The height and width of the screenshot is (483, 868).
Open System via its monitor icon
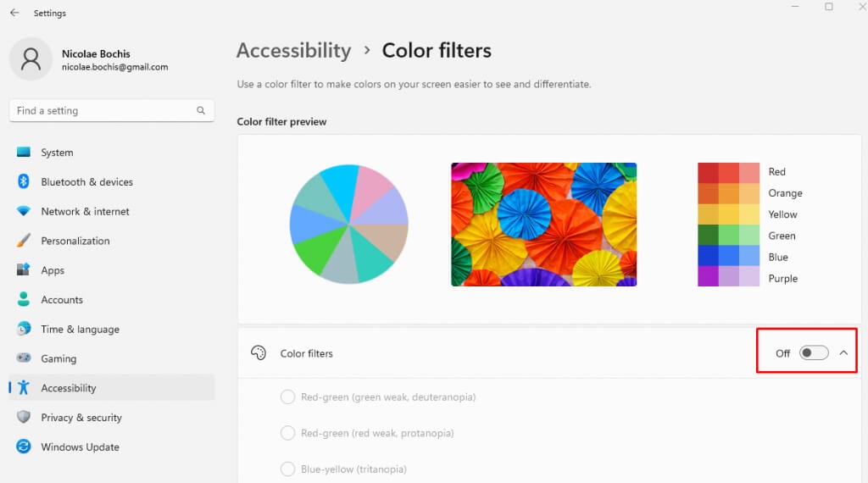24,153
